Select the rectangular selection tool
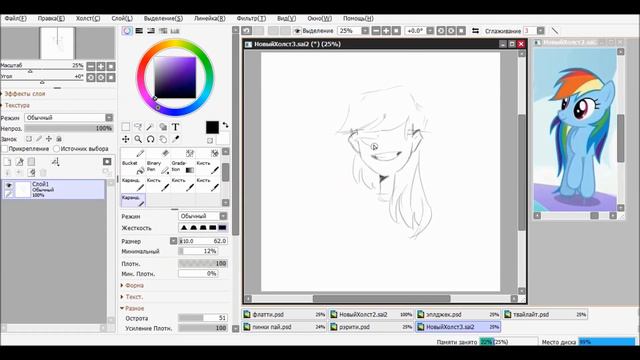Image resolution: width=640 pixels, height=360 pixels. pos(126,127)
